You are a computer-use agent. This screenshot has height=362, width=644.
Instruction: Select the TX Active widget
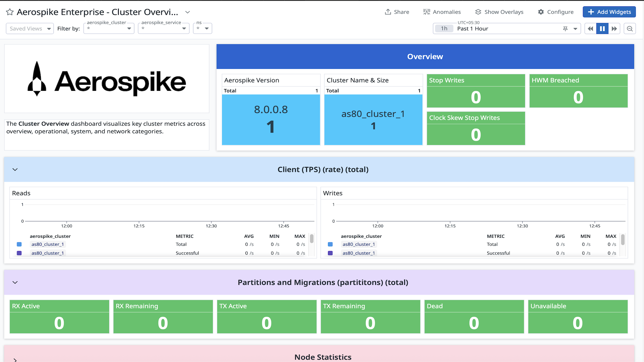[267, 317]
